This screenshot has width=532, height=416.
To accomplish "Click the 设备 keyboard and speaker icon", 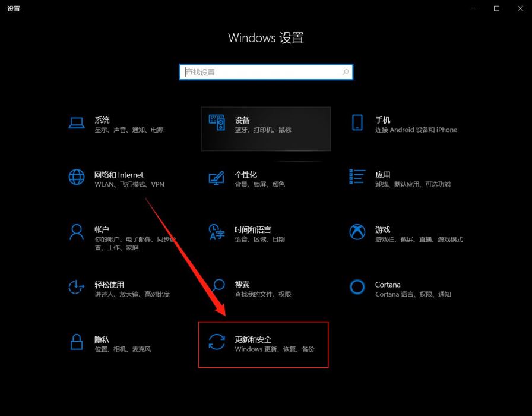I will coord(217,122).
